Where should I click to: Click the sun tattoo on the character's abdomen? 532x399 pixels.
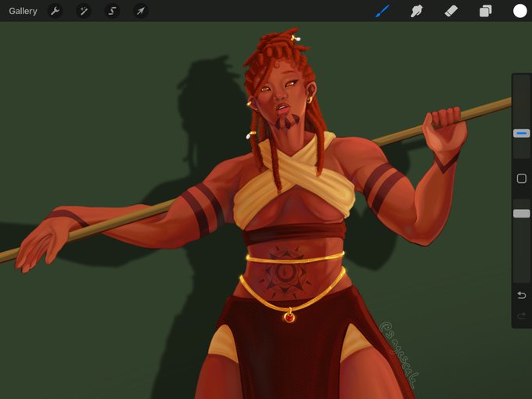(x=284, y=273)
